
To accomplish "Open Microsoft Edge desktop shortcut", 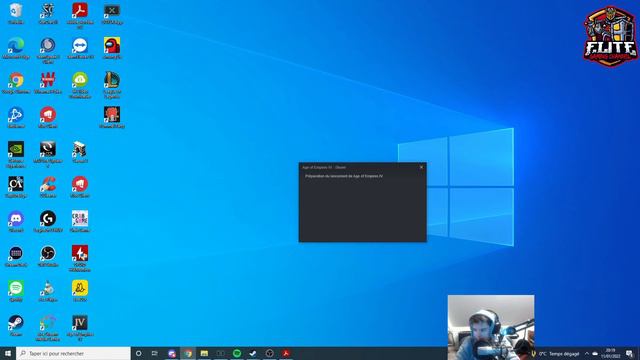I will pyautogui.click(x=16, y=48).
